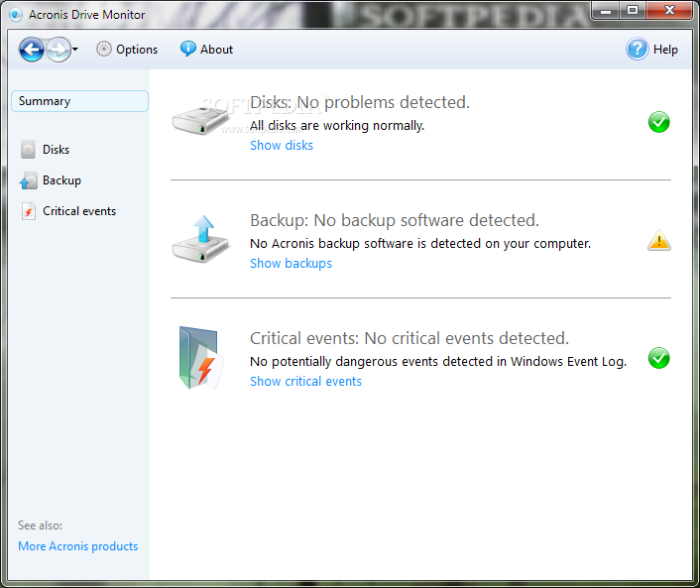Click 'Critical events: No critical events detected.' heading
Image resolution: width=700 pixels, height=588 pixels.
tap(409, 338)
